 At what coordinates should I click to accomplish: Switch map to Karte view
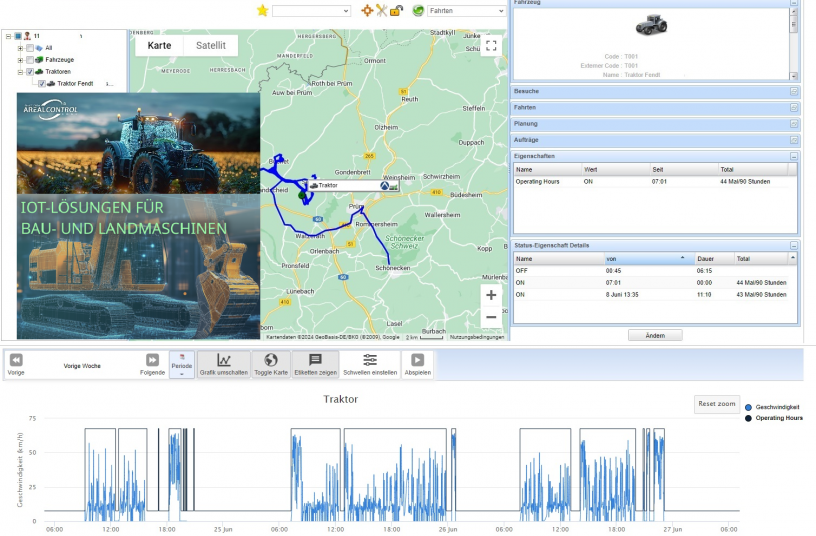[x=159, y=45]
